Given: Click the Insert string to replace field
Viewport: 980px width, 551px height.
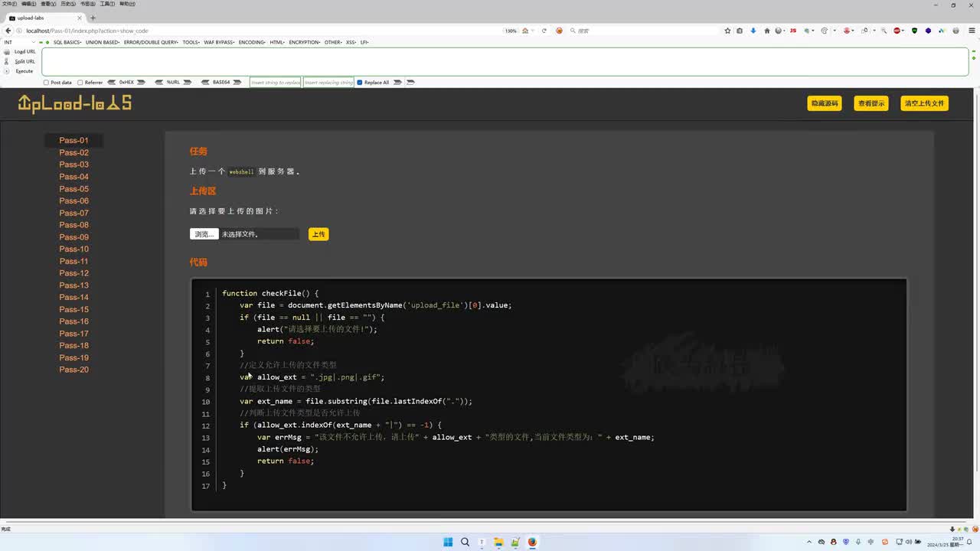Looking at the screenshot, I should [276, 82].
